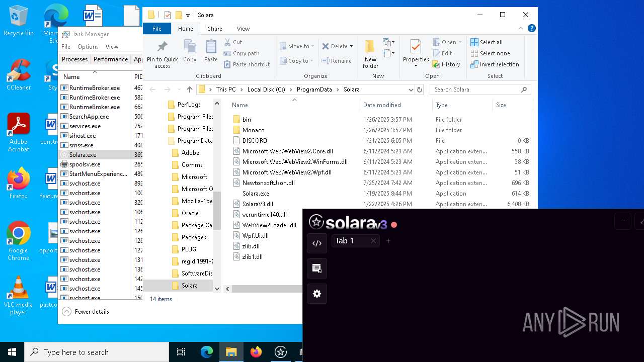This screenshot has height=362, width=644.
Task: Collapse the ribbon with chevron arrow
Action: pyautogui.click(x=521, y=29)
